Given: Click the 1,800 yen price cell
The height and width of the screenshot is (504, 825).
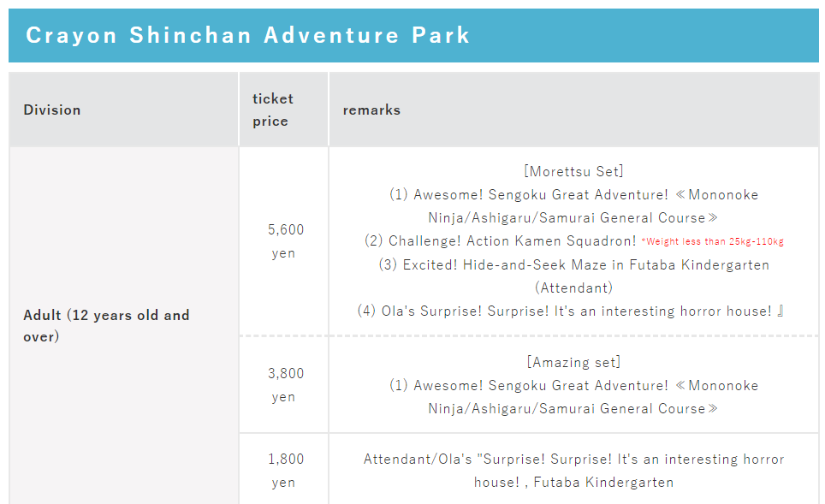Looking at the screenshot, I should pos(283,470).
